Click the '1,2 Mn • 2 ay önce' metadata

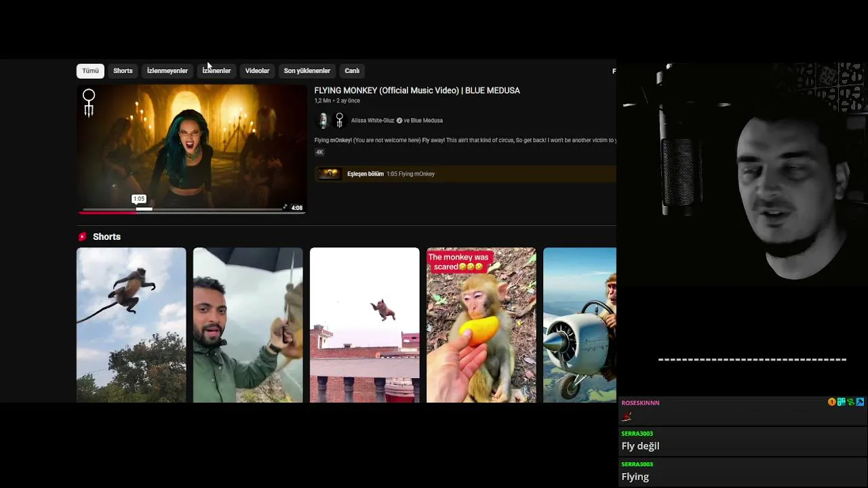coord(337,101)
